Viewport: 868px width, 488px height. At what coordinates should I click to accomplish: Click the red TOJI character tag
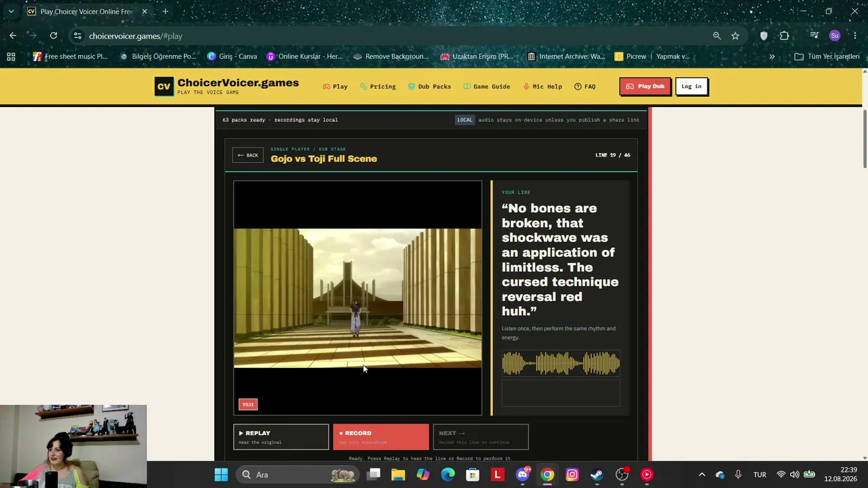point(248,405)
